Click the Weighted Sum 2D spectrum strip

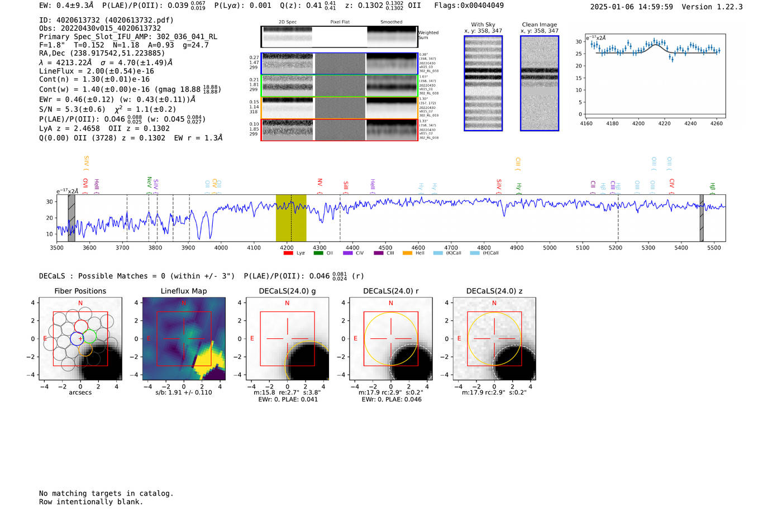[x=339, y=37]
